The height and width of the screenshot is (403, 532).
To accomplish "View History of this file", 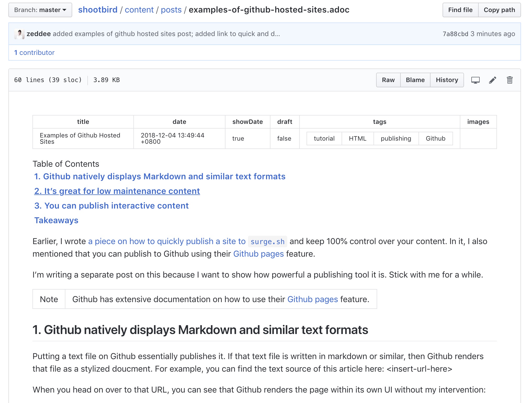I will point(446,80).
